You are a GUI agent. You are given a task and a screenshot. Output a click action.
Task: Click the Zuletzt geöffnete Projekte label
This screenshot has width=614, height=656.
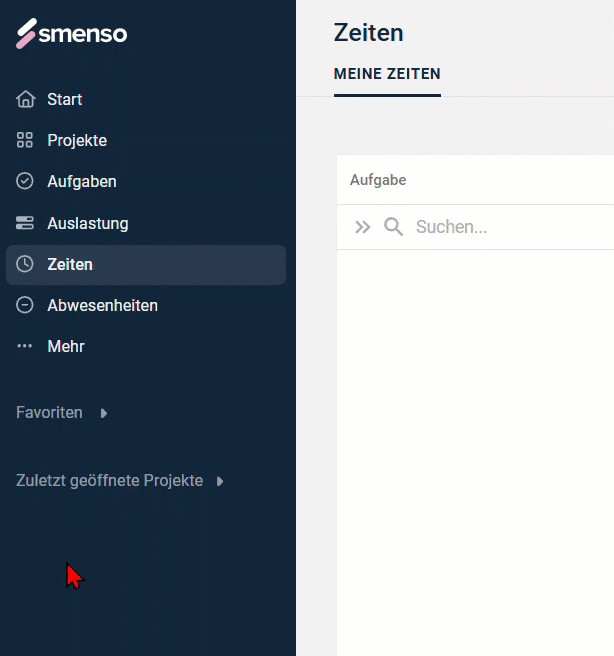110,481
